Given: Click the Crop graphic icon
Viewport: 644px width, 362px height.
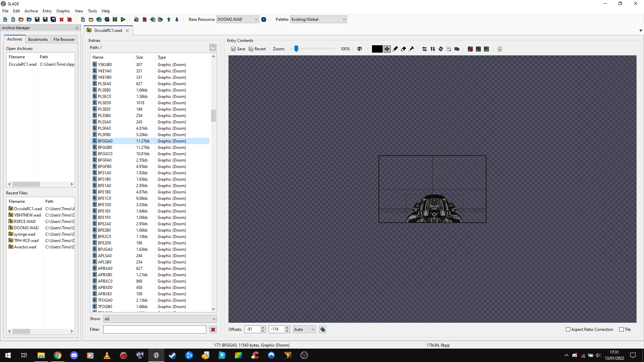Looking at the screenshot, I should click(449, 49).
